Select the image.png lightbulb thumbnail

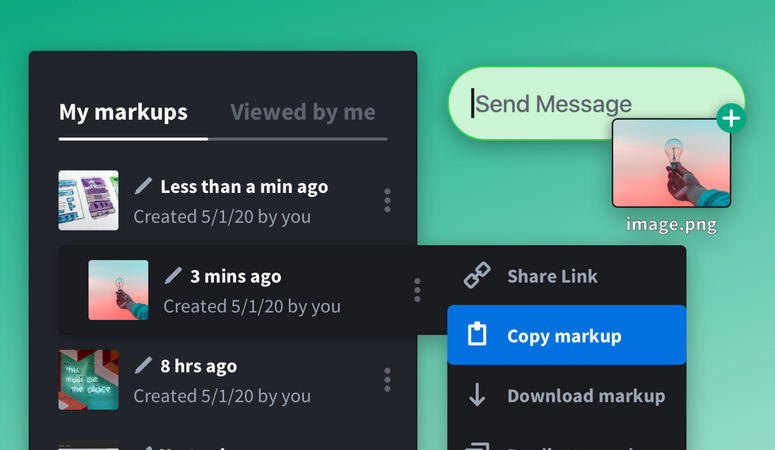tap(671, 163)
